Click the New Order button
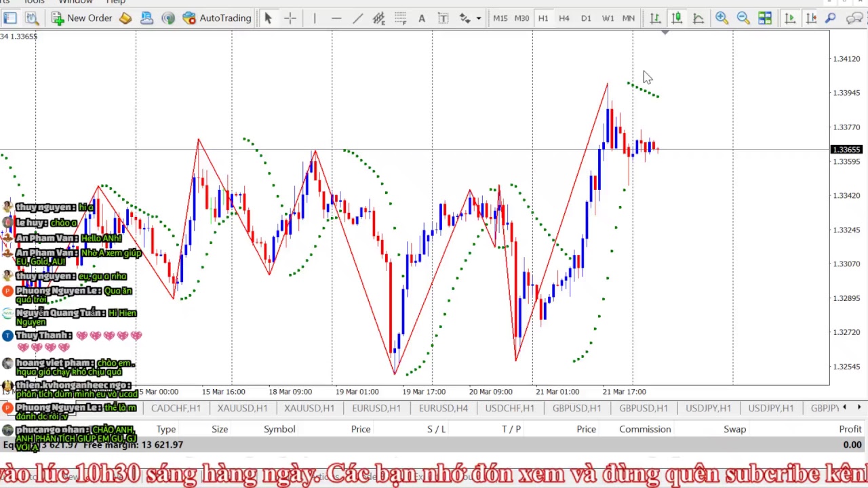 (81, 18)
